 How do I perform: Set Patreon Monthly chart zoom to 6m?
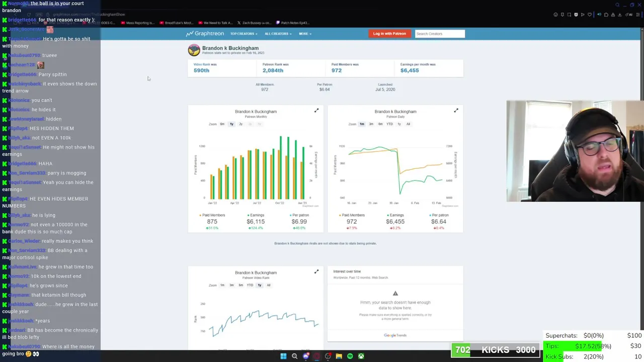(x=222, y=124)
